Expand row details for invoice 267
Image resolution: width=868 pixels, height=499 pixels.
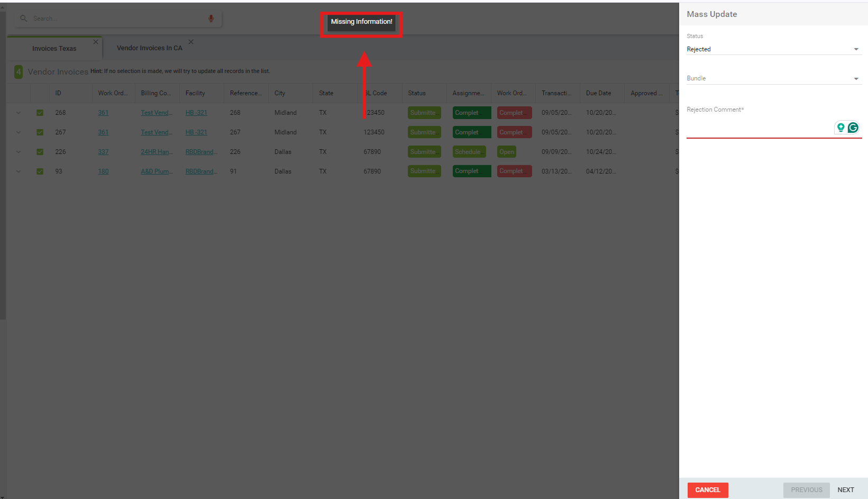coord(19,132)
